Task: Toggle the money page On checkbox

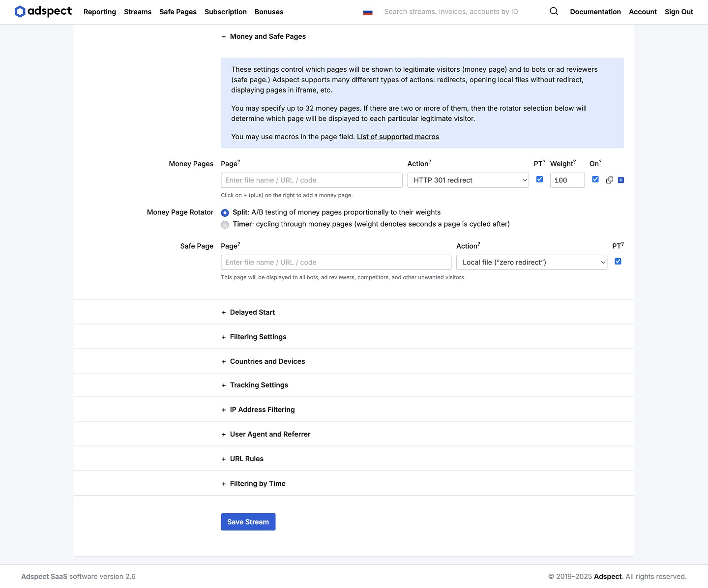Action: point(595,179)
